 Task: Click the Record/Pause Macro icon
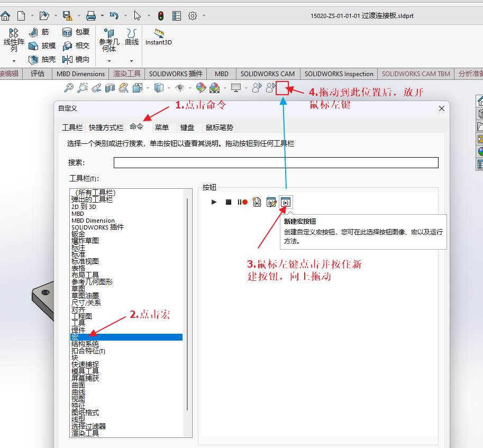pos(243,202)
